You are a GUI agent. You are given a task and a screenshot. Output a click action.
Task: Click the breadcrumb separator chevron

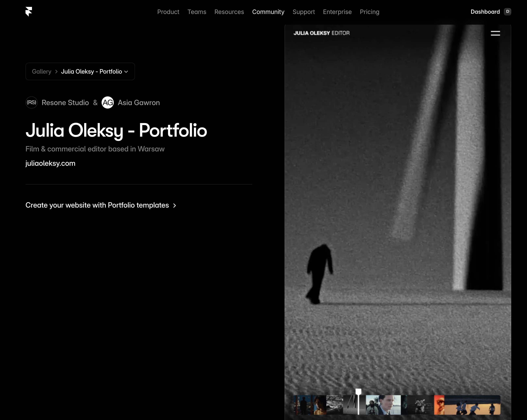click(x=56, y=72)
